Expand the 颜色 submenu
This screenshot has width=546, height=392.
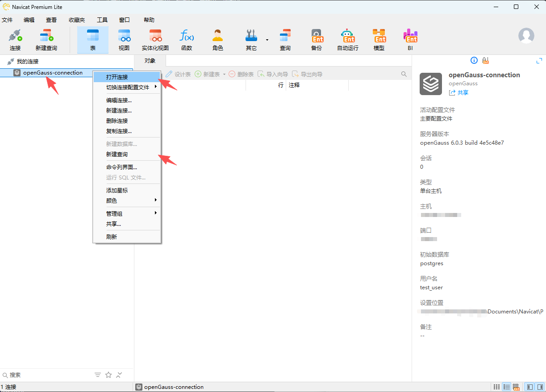pos(127,201)
